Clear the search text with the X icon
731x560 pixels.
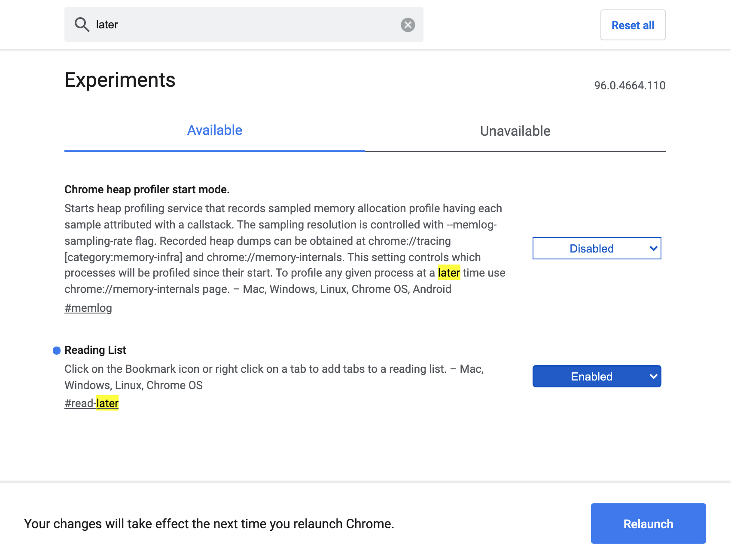pos(408,25)
